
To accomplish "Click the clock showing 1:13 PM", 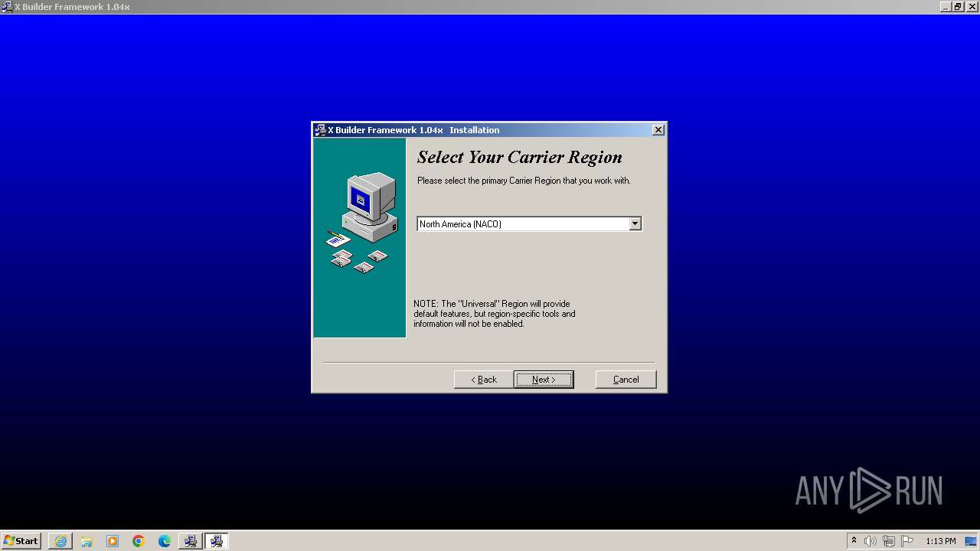I will (x=940, y=541).
